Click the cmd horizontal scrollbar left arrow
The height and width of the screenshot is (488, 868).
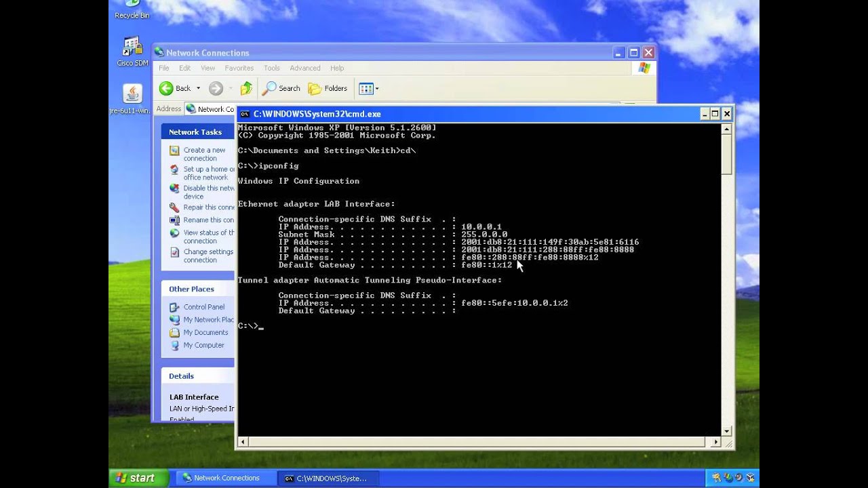[243, 442]
